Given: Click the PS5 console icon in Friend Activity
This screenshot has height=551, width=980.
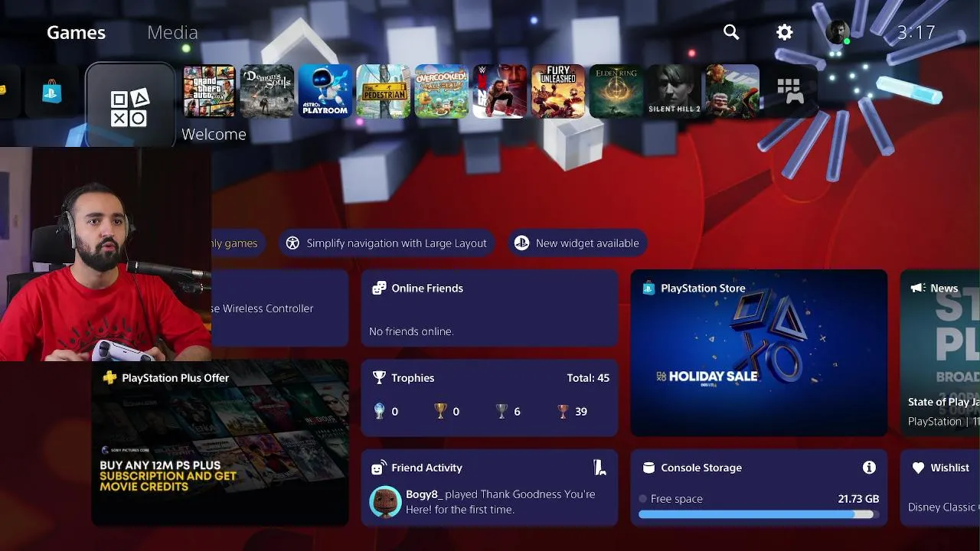Looking at the screenshot, I should click(x=599, y=468).
